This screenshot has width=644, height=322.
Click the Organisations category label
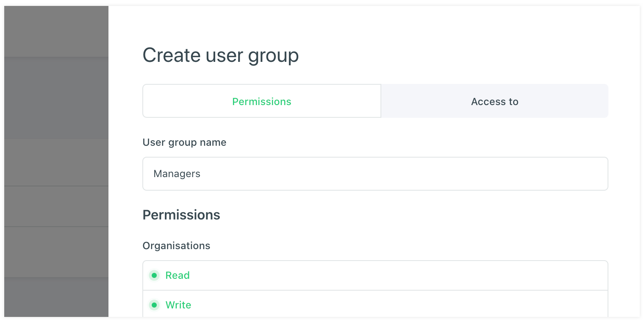click(x=176, y=246)
